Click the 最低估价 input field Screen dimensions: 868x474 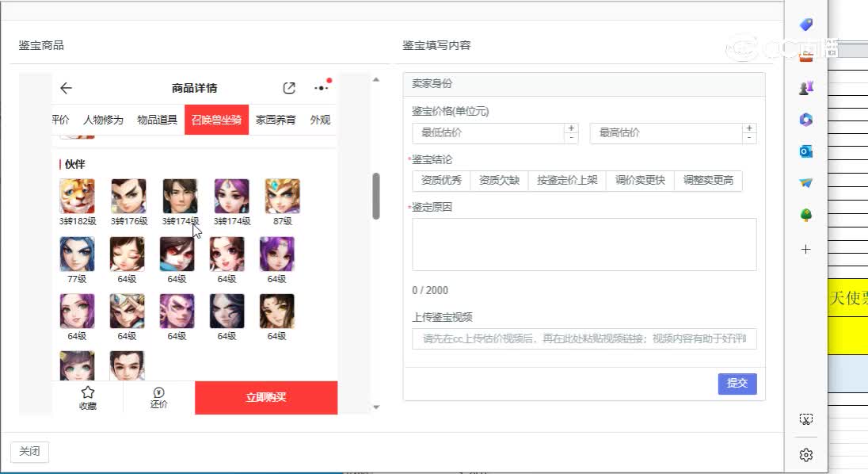488,133
